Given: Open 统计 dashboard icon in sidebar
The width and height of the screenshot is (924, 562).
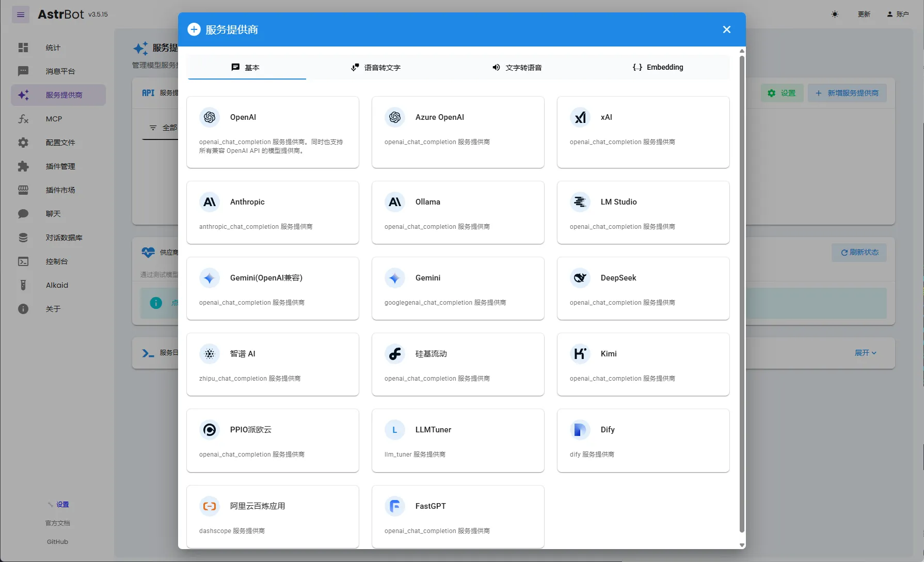Looking at the screenshot, I should pyautogui.click(x=23, y=48).
